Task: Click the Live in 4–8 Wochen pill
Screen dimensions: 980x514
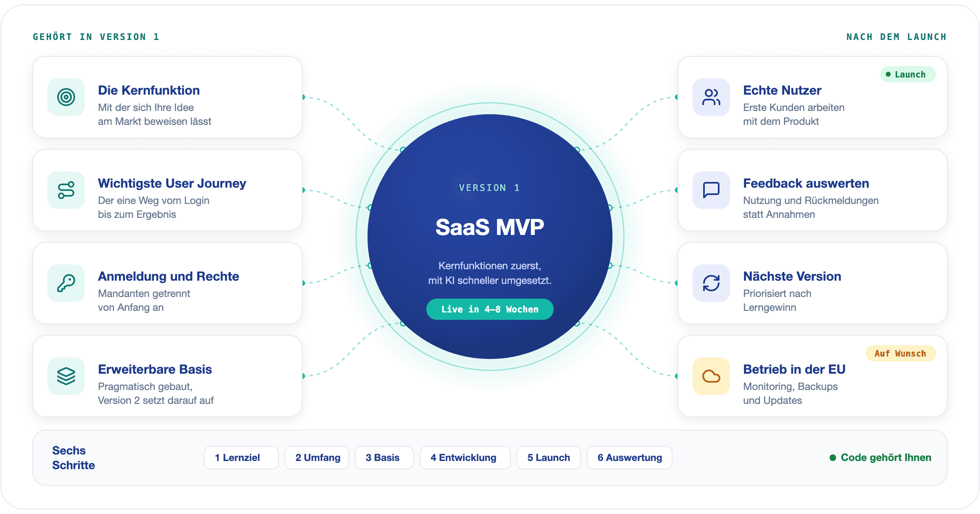Action: pyautogui.click(x=490, y=309)
